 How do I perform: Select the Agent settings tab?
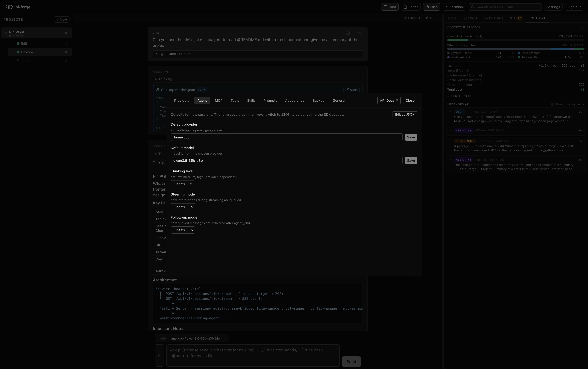[202, 101]
